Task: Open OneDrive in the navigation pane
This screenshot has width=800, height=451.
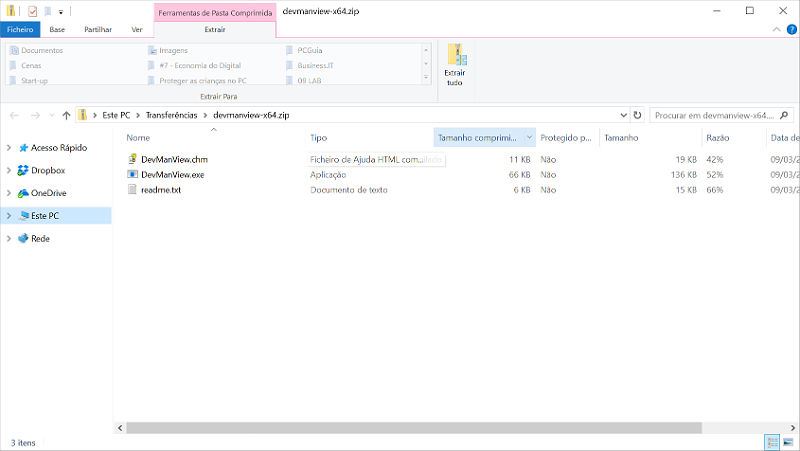Action: pos(48,193)
